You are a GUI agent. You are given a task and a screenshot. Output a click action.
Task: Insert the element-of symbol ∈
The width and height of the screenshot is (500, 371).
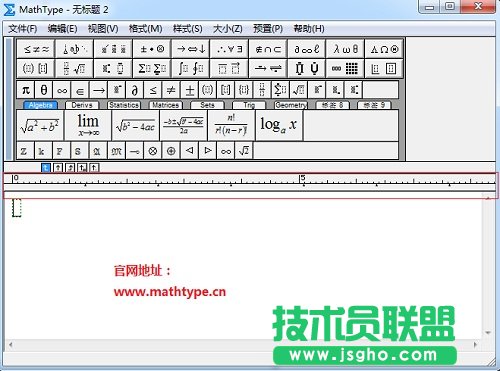(x=80, y=90)
